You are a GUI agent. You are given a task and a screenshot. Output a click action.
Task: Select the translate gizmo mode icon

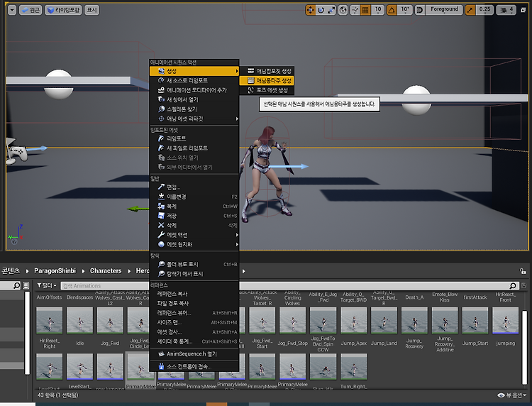click(310, 10)
